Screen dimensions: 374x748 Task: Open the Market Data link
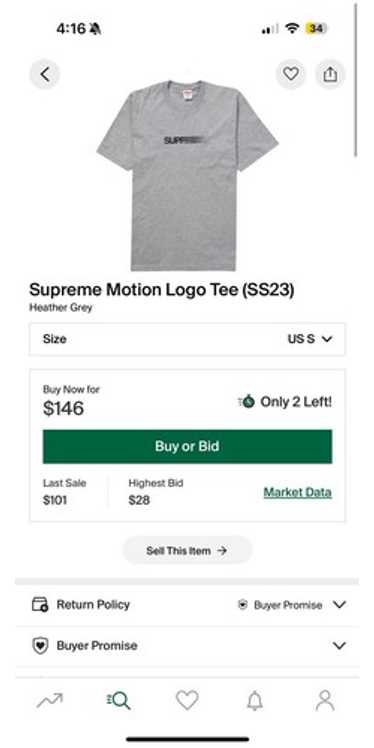pos(298,492)
